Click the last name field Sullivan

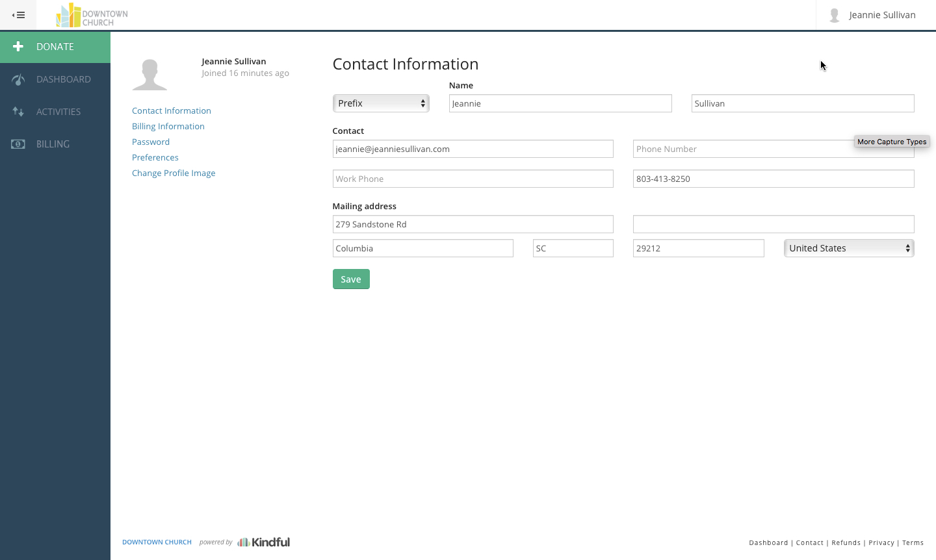point(803,103)
